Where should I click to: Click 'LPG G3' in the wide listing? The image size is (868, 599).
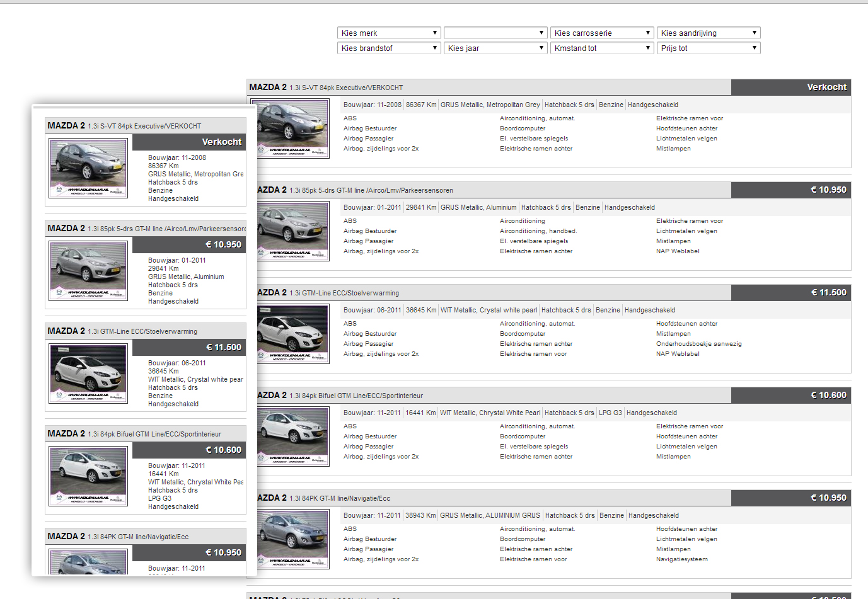[x=610, y=413]
